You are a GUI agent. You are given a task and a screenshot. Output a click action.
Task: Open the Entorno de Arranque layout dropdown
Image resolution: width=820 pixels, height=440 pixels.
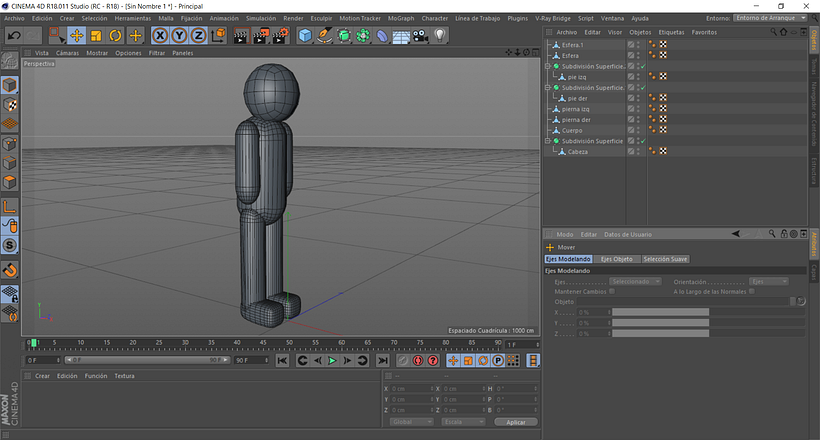coord(770,18)
